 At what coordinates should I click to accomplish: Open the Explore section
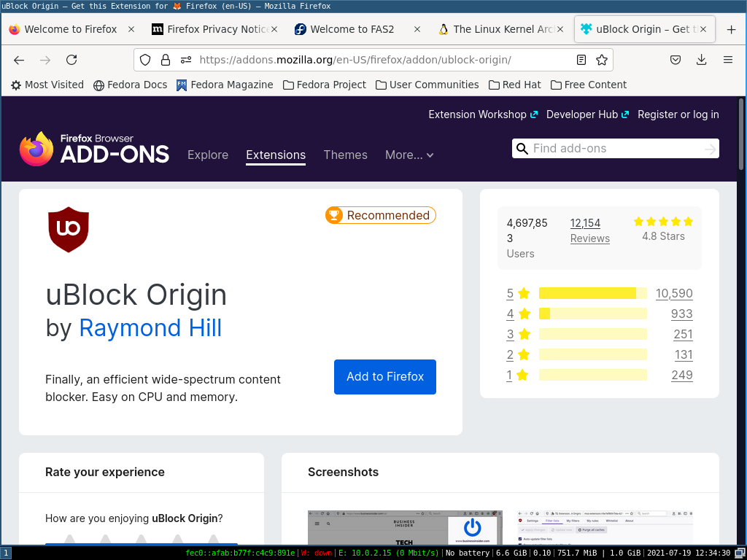[208, 155]
